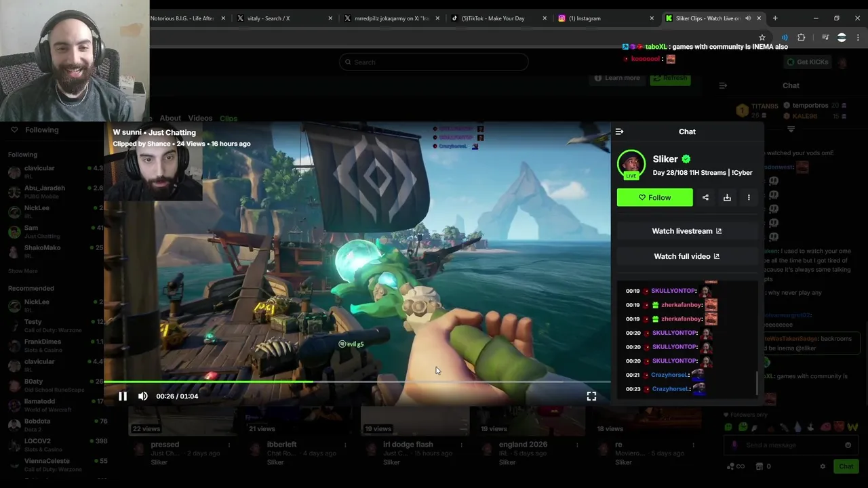Viewport: 868px width, 488px height.
Task: Close the Sliker Clips tab
Action: (759, 18)
